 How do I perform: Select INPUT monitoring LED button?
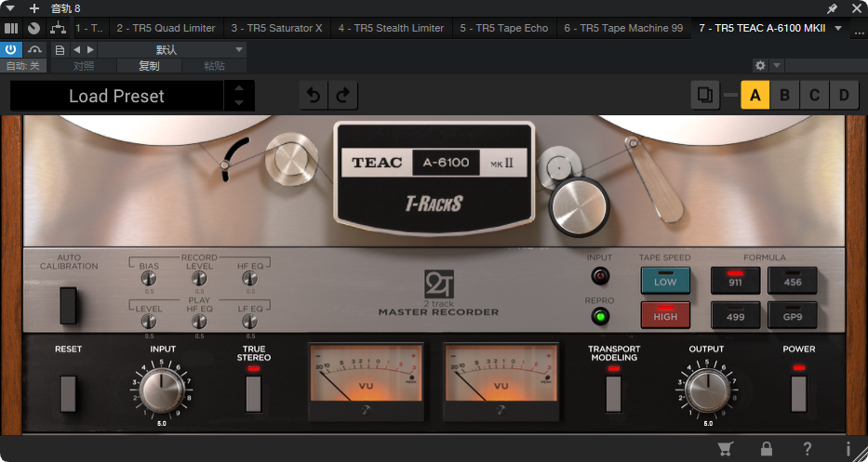point(600,275)
